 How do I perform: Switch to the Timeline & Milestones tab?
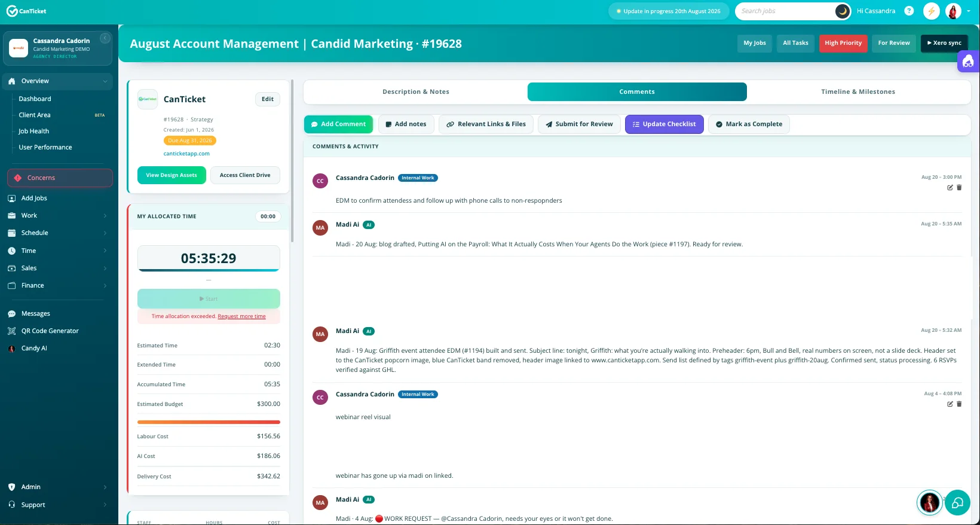(858, 92)
